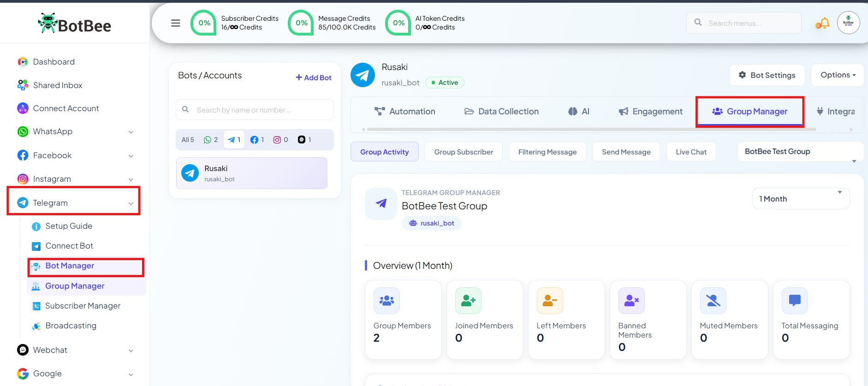Open Telegram Broadcasting
Image resolution: width=868 pixels, height=386 pixels.
(71, 326)
